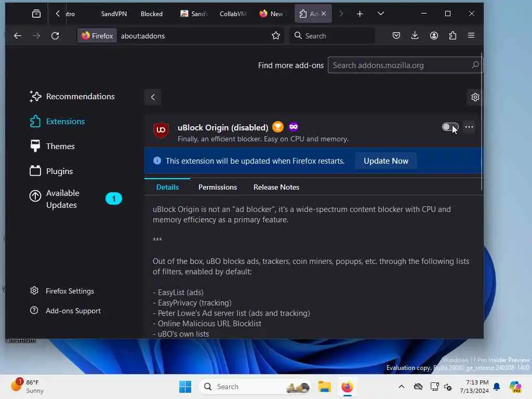Open the Downloads panel icon
Screen dimensions: 532x399
point(415,36)
